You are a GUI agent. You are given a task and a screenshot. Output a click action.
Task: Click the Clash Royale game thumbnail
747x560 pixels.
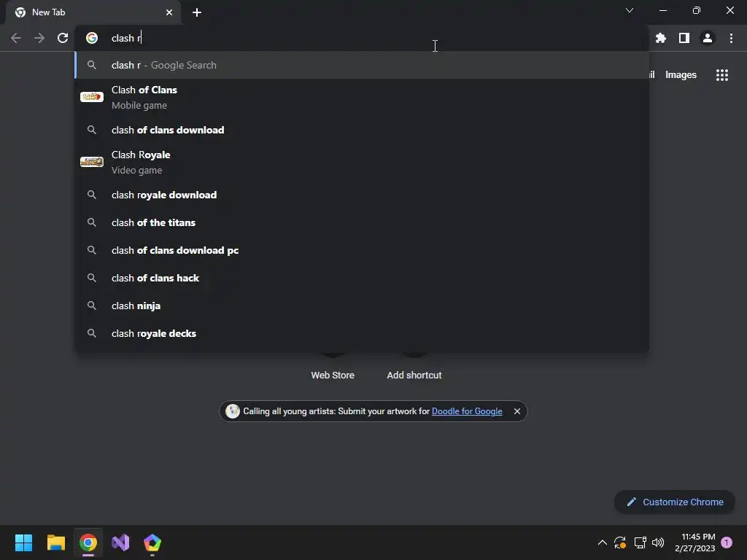click(x=92, y=162)
